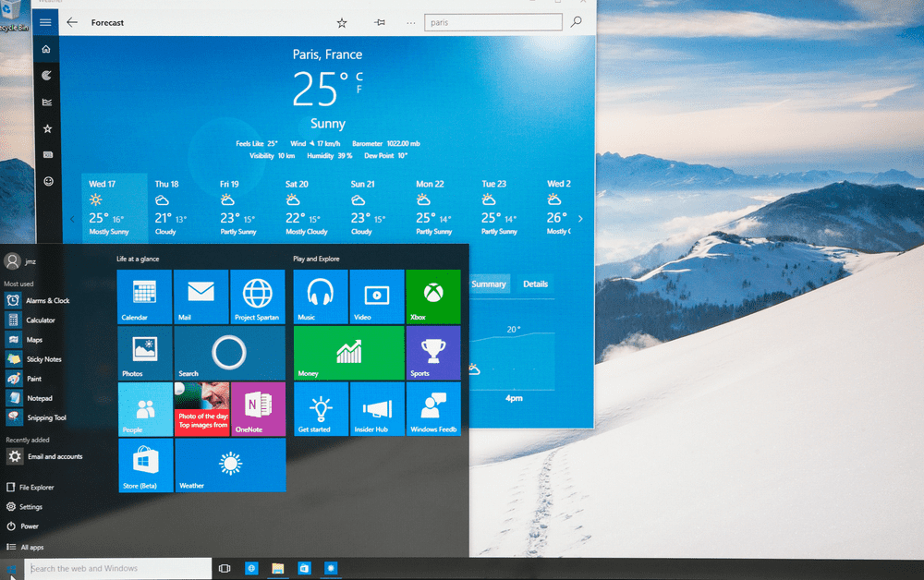
Task: Open the Weather tile in Start menu
Action: [230, 465]
